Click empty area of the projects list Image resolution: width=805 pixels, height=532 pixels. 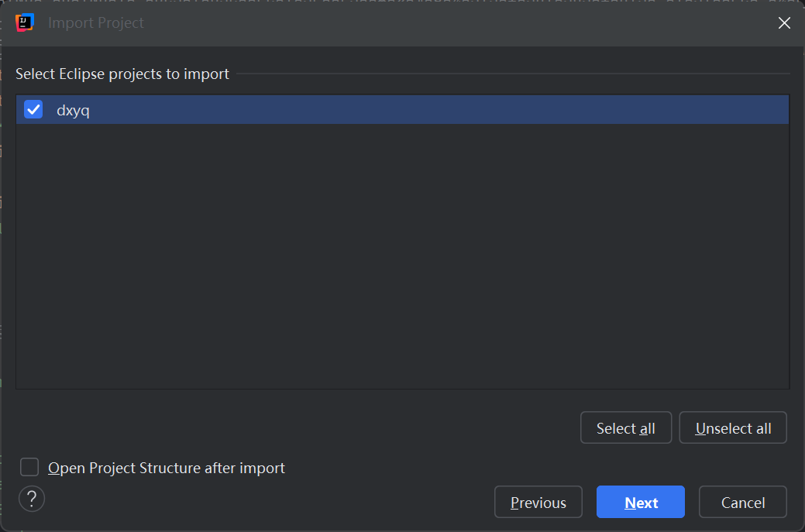[403, 256]
